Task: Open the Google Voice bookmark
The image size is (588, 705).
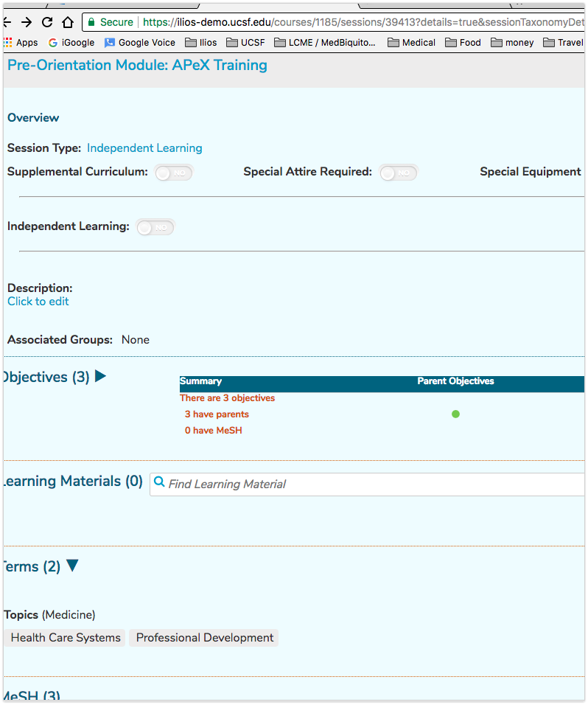Action: 140,43
